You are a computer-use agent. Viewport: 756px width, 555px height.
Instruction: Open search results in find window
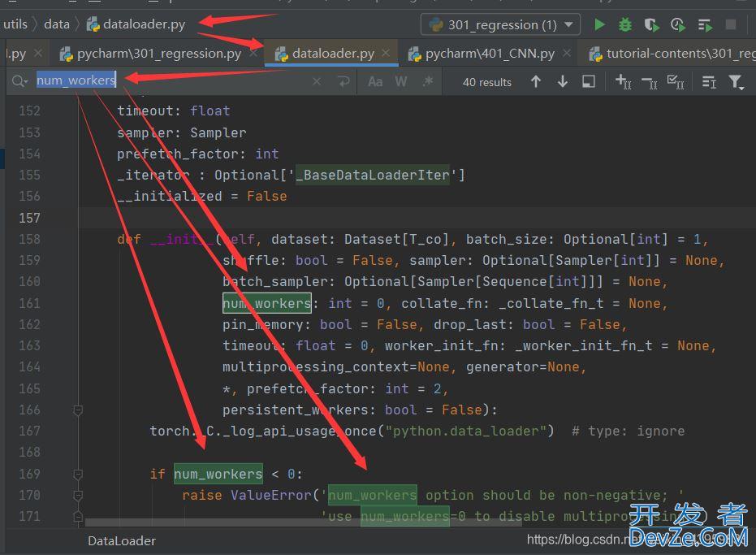point(588,81)
